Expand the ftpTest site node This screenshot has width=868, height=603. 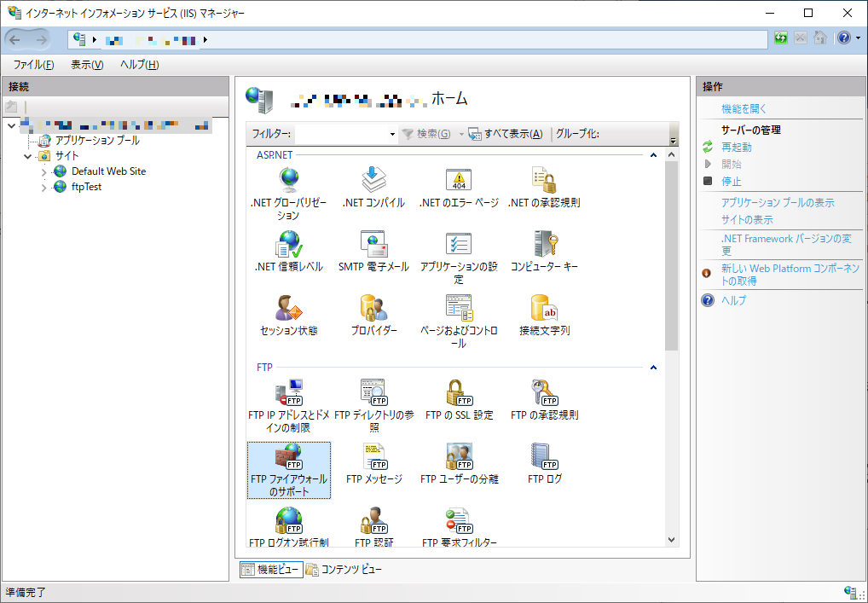pyautogui.click(x=43, y=187)
